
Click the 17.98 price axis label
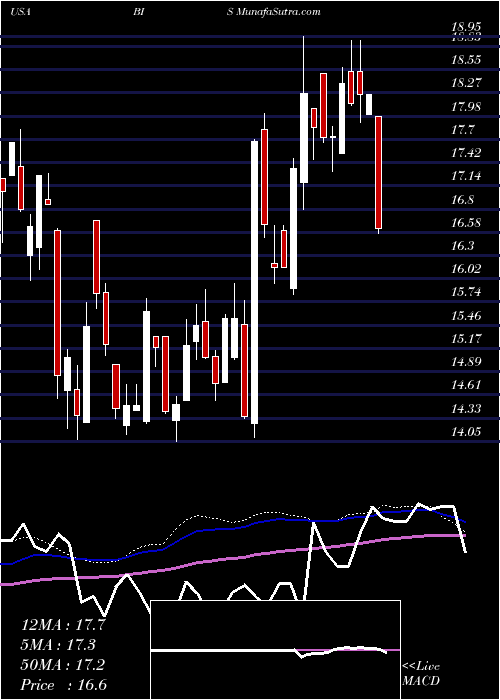466,106
